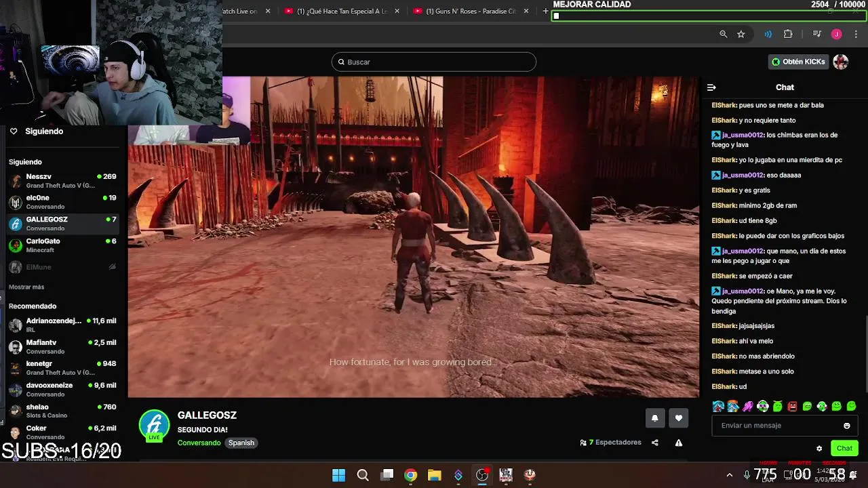Click the Conversando category link
The height and width of the screenshot is (488, 868).
tap(199, 443)
